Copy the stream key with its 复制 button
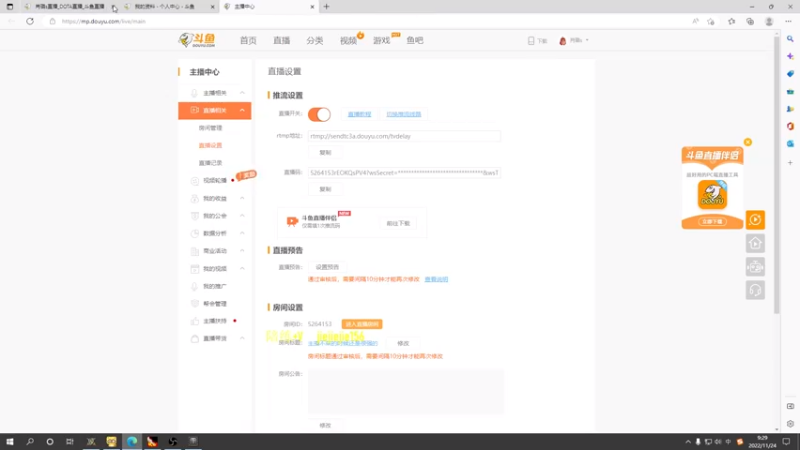 click(x=325, y=189)
